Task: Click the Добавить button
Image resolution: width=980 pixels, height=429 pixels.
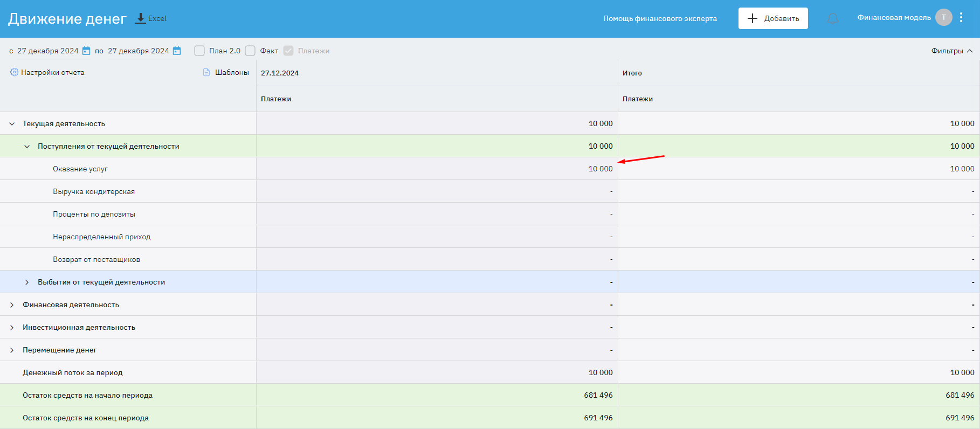Action: point(772,18)
